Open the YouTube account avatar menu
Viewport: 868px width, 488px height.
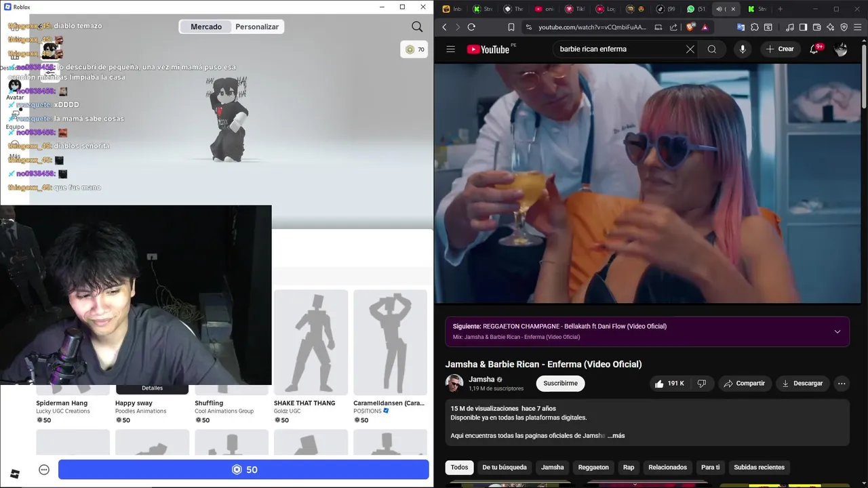(841, 49)
